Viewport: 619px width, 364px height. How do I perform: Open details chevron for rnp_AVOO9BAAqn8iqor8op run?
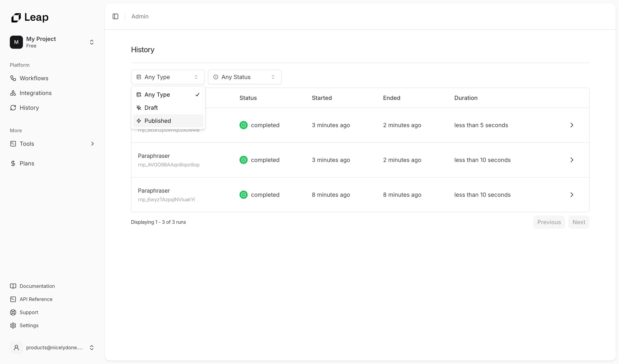[x=572, y=160]
